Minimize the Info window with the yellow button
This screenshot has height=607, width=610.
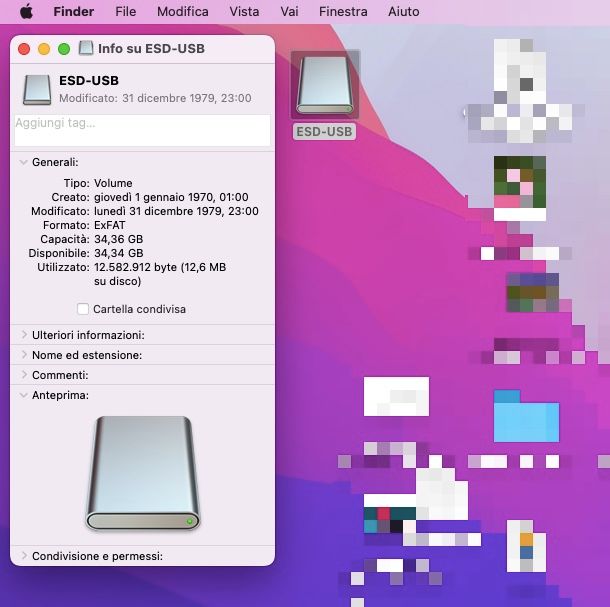[x=44, y=49]
